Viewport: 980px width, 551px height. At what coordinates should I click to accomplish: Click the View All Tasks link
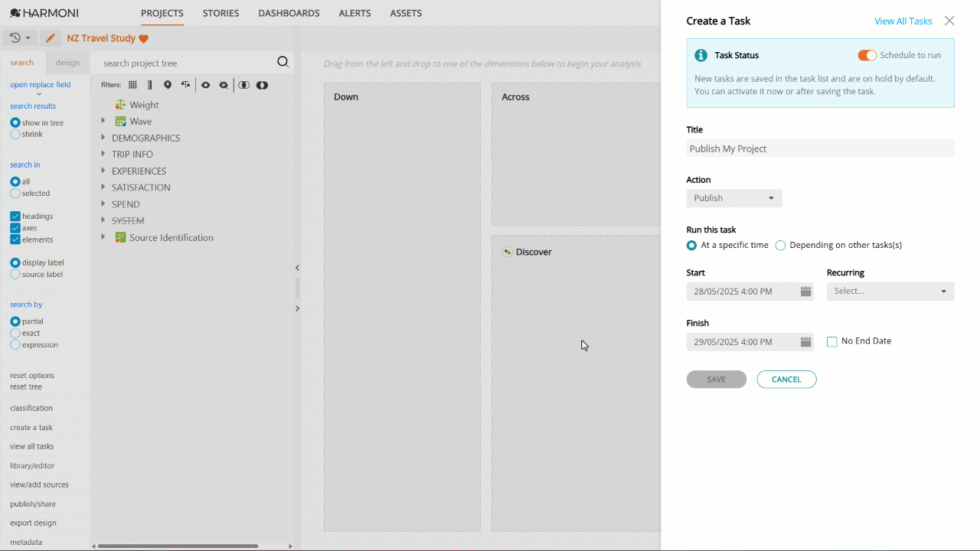point(903,21)
